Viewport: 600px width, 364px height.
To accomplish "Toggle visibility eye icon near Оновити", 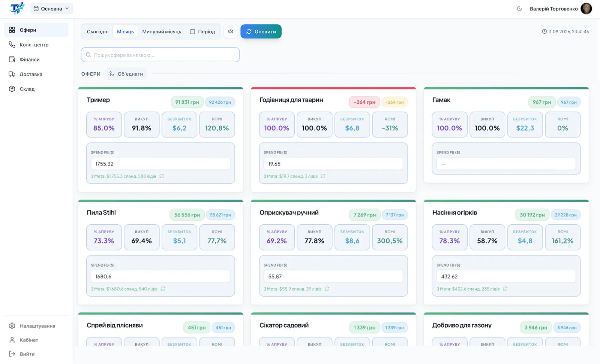I will (x=231, y=31).
